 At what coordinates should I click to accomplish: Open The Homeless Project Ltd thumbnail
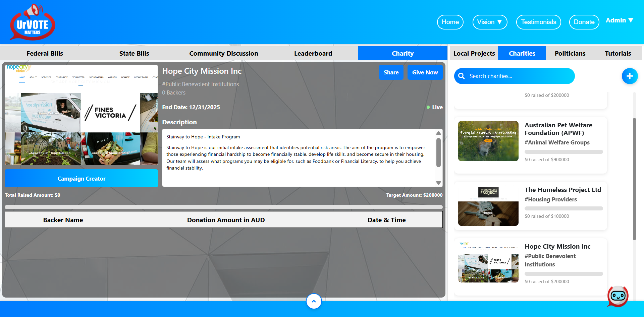click(x=488, y=206)
